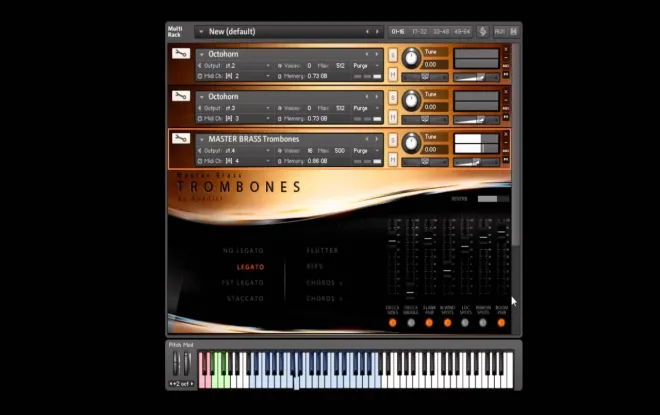Go to next preset for Octohorn on st.3
This screenshot has width=660, height=415.
tap(377, 97)
